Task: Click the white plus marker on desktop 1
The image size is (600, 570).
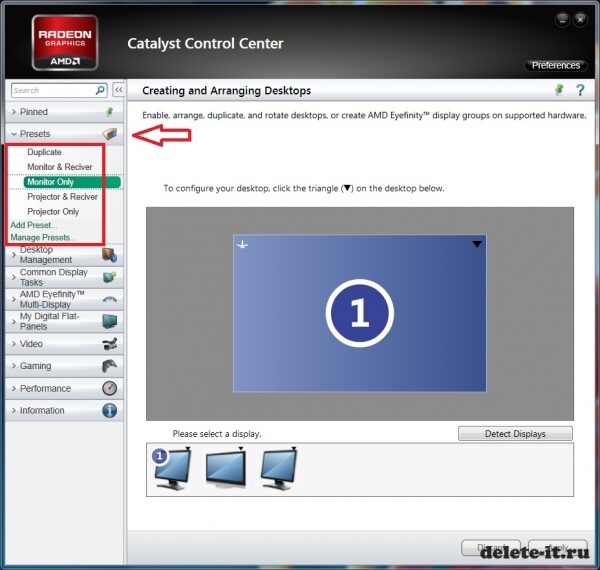Action: click(x=242, y=244)
